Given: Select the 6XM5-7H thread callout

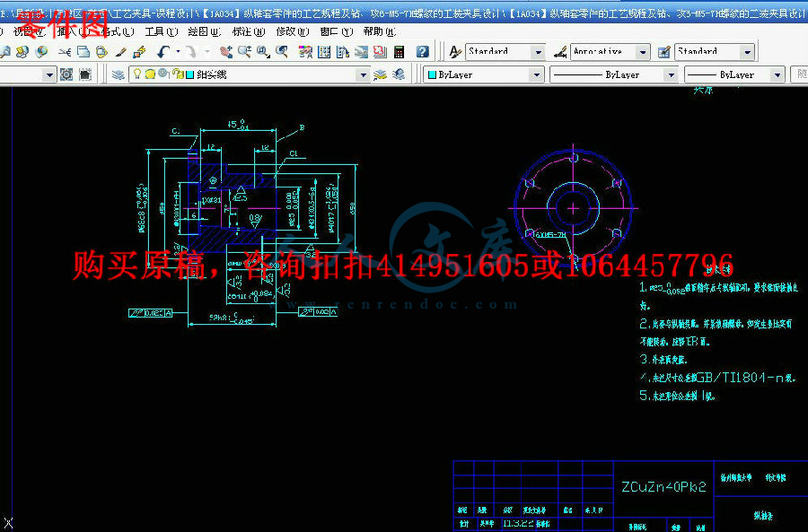Looking at the screenshot, I should [550, 235].
